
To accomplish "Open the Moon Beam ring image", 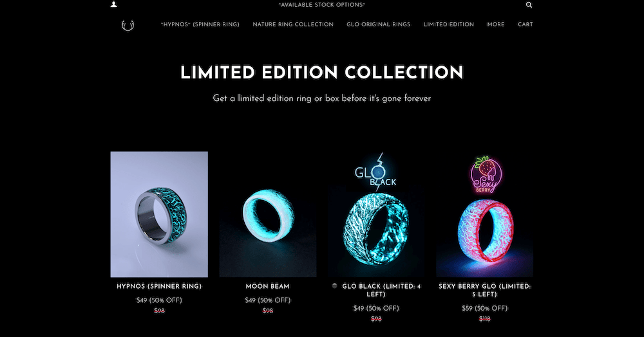I will pos(268,214).
